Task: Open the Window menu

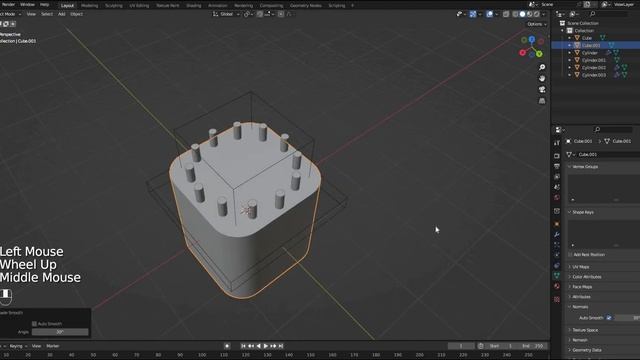Action: (27, 4)
